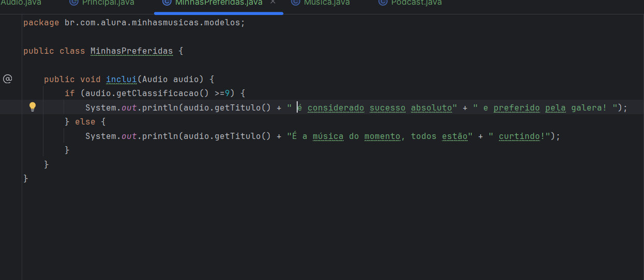Click getTitulo() in the else branch line
Screen dimensions: 644x280
[x=243, y=136]
